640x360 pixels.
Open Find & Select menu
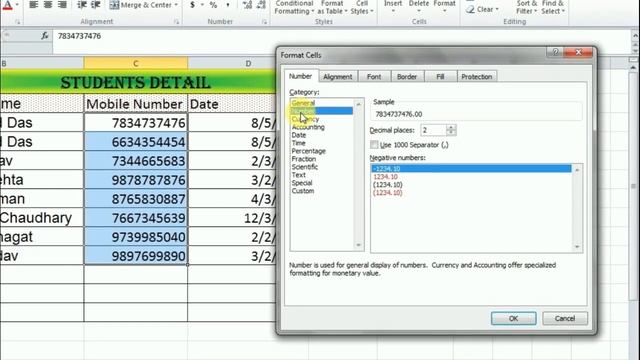point(553,7)
